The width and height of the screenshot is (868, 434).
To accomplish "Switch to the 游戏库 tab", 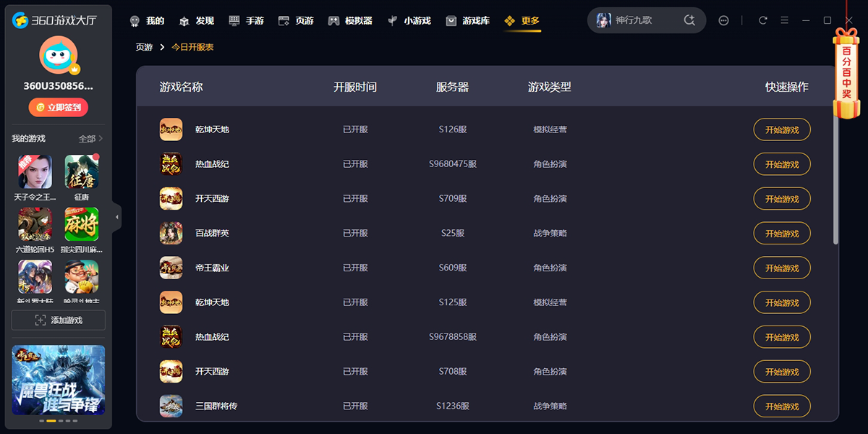I will point(468,21).
